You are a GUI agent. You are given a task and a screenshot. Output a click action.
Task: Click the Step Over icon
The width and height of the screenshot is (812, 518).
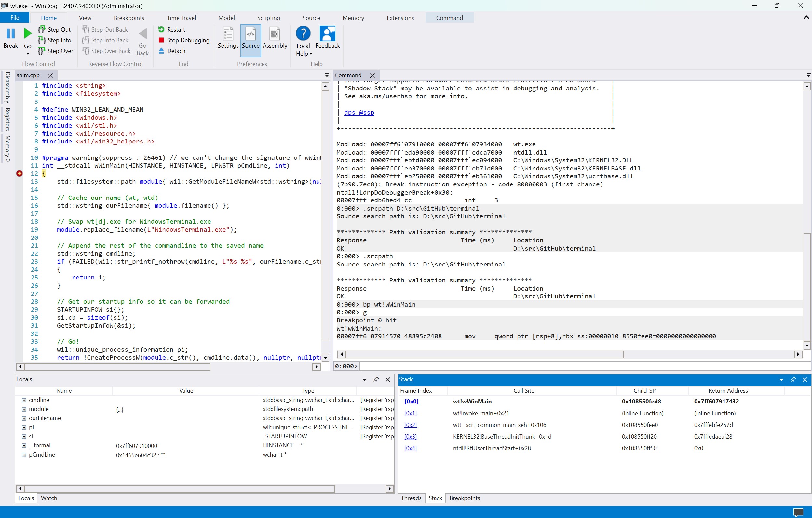(x=41, y=51)
